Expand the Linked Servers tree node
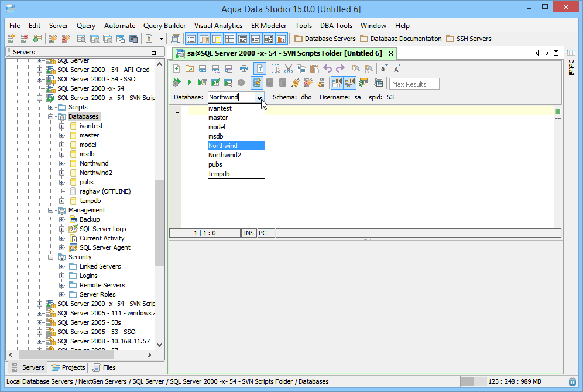 (61, 266)
